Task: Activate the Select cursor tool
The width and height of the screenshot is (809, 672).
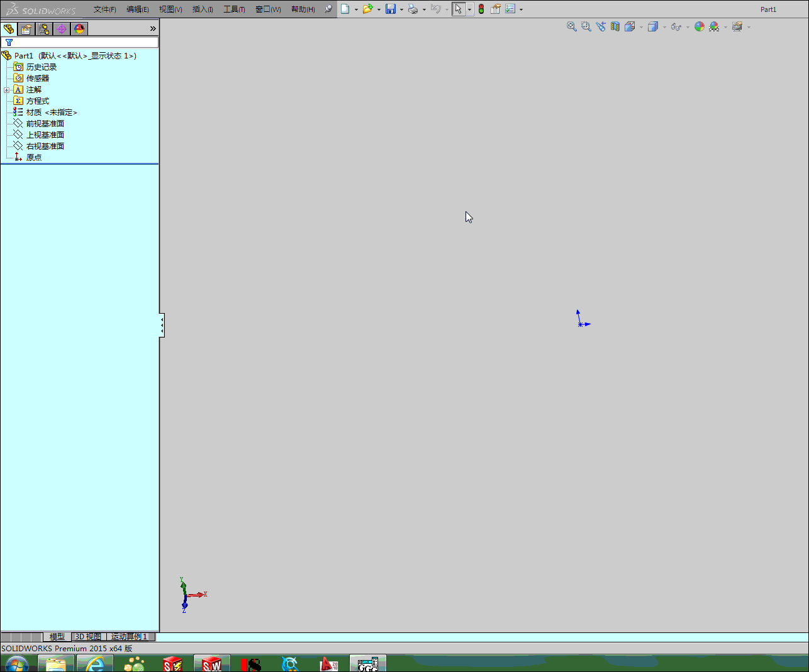Action: coord(459,9)
